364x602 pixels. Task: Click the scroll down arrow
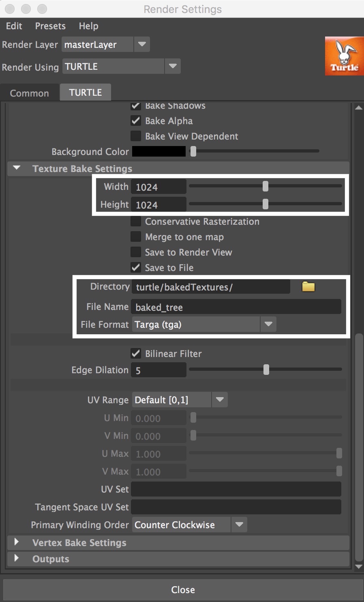pyautogui.click(x=358, y=567)
